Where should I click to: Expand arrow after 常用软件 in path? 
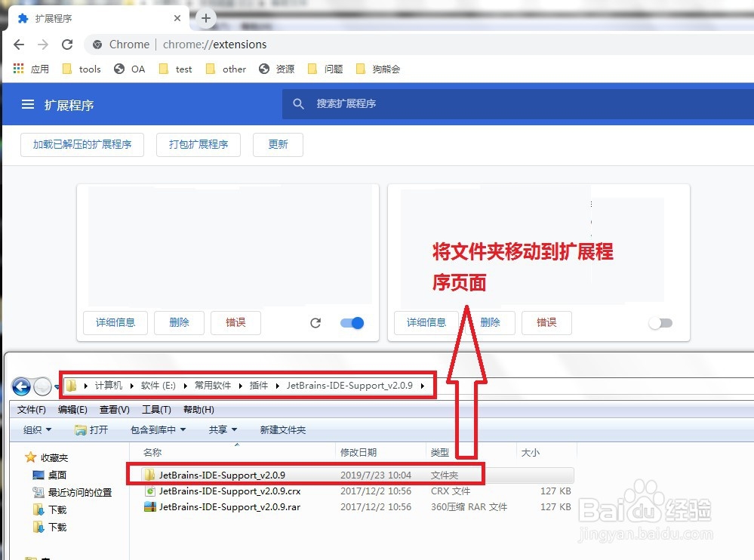[241, 386]
